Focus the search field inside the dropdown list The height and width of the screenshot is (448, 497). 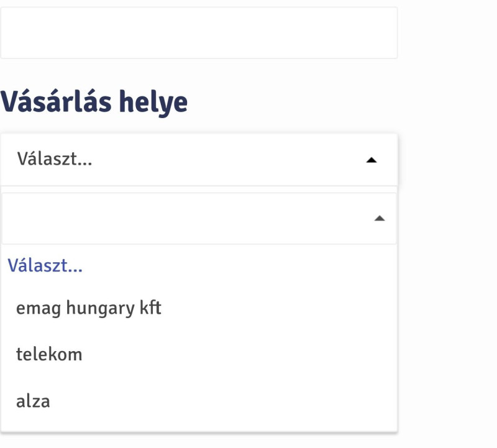click(x=186, y=219)
